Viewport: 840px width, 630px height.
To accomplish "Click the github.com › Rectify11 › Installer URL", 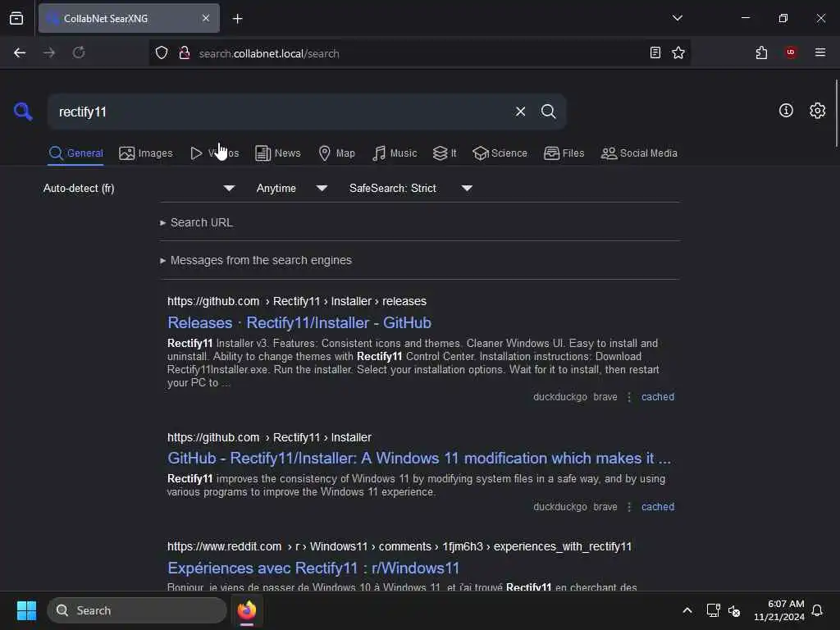I will tap(269, 437).
